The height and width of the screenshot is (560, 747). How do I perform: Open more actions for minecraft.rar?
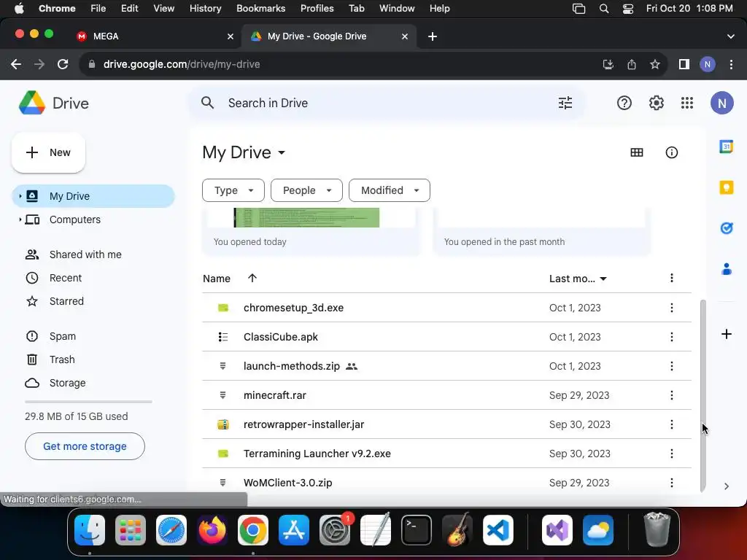pos(671,395)
